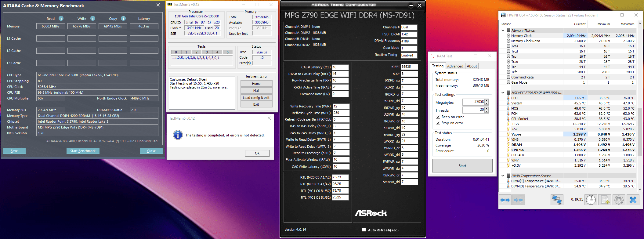The image size is (644, 239).
Task: Click the lightning icon beside the DRAM voltage row
Action: (x=508, y=145)
